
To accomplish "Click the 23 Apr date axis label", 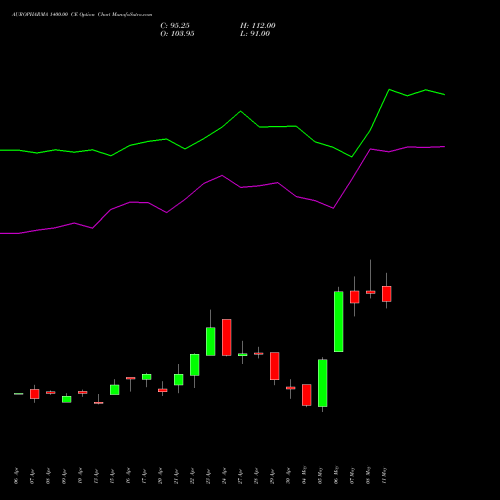I will [209, 476].
